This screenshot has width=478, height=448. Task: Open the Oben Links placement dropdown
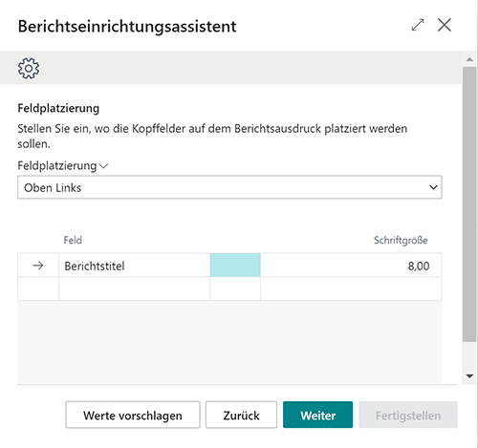point(229,187)
